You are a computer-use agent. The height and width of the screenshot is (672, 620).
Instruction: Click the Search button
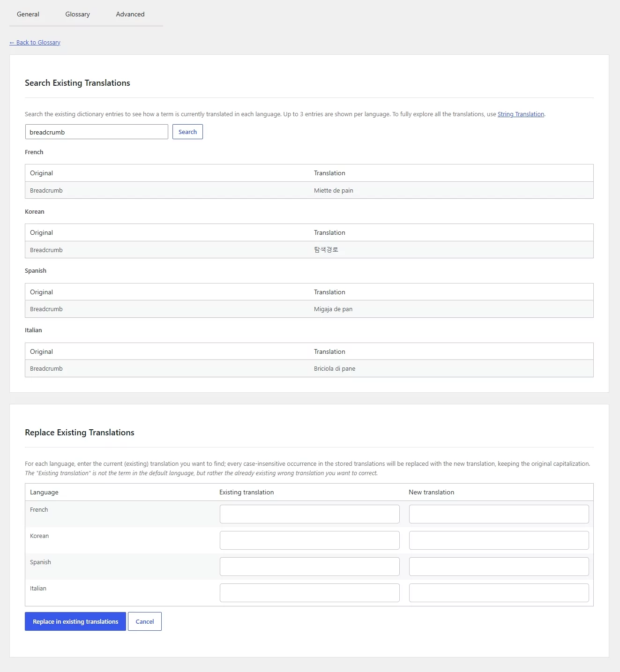tap(187, 132)
